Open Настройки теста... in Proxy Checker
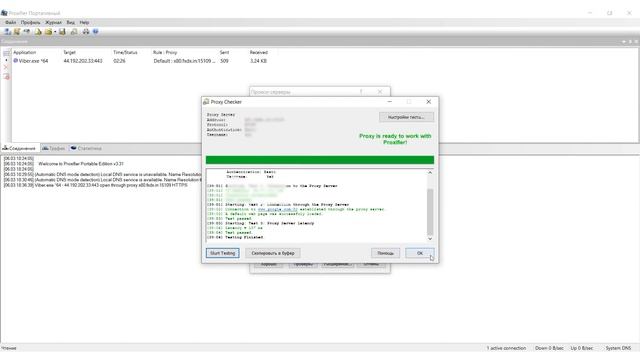The height and width of the screenshot is (360, 640). (406, 117)
